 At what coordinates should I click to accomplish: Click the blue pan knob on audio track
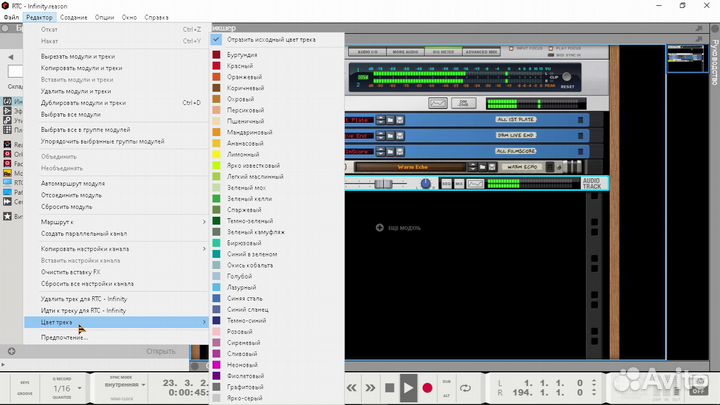426,184
